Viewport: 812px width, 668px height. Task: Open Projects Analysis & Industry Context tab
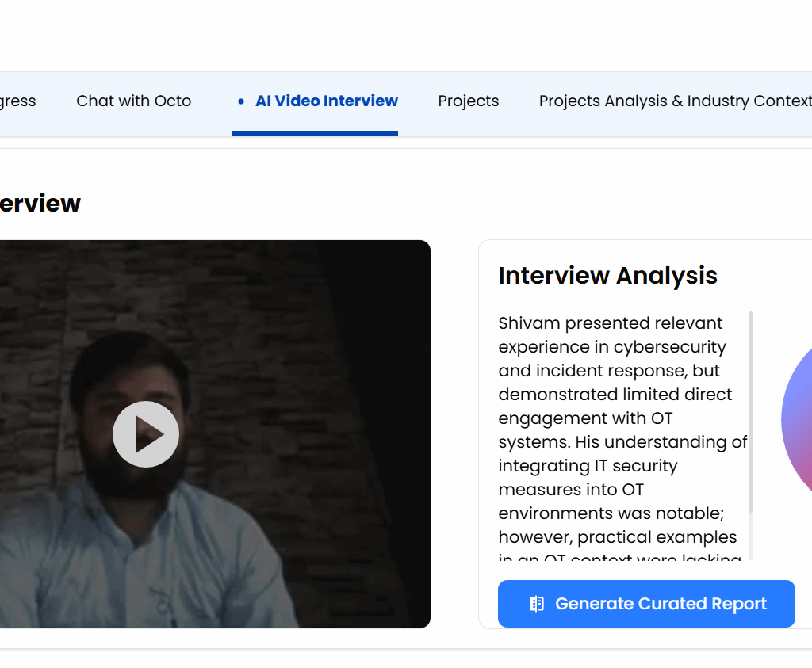[675, 101]
